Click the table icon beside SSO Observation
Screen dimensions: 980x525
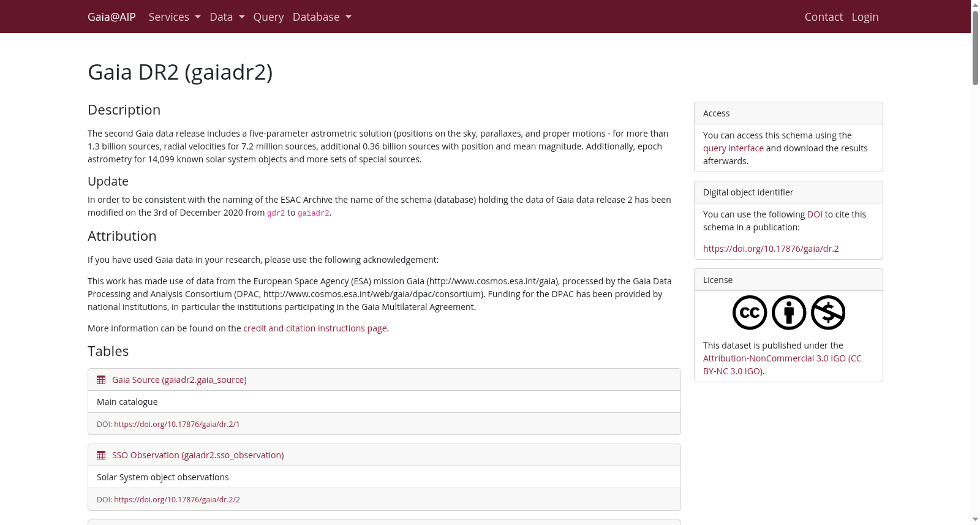(x=101, y=455)
